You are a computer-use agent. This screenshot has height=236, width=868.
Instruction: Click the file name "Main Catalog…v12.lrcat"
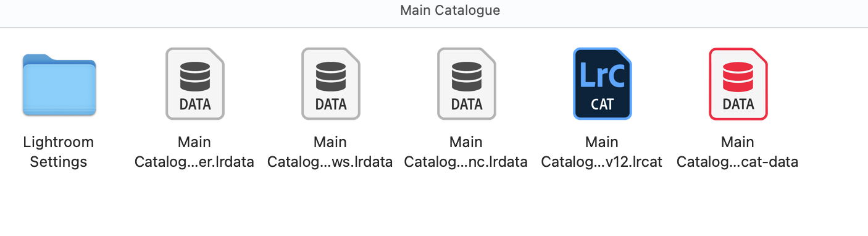click(x=602, y=152)
